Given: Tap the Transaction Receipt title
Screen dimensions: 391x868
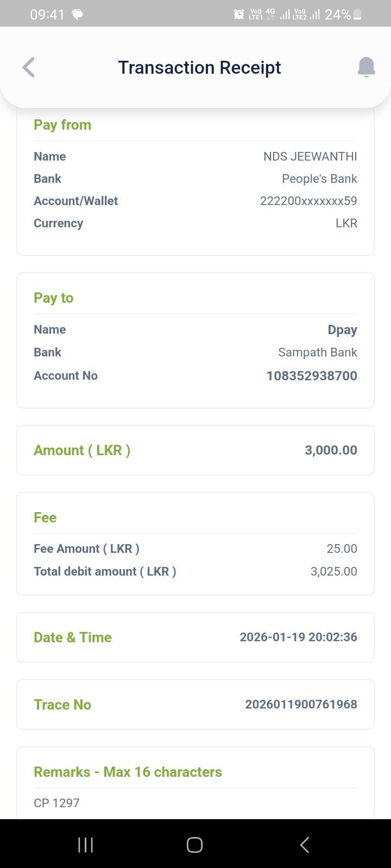Looking at the screenshot, I should (x=199, y=68).
